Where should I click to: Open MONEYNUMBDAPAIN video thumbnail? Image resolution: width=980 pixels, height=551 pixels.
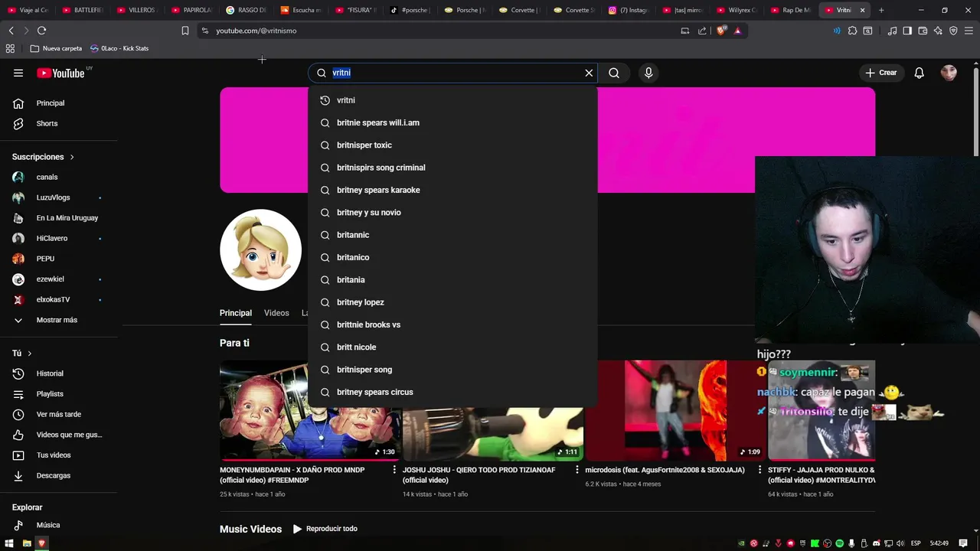point(309,410)
